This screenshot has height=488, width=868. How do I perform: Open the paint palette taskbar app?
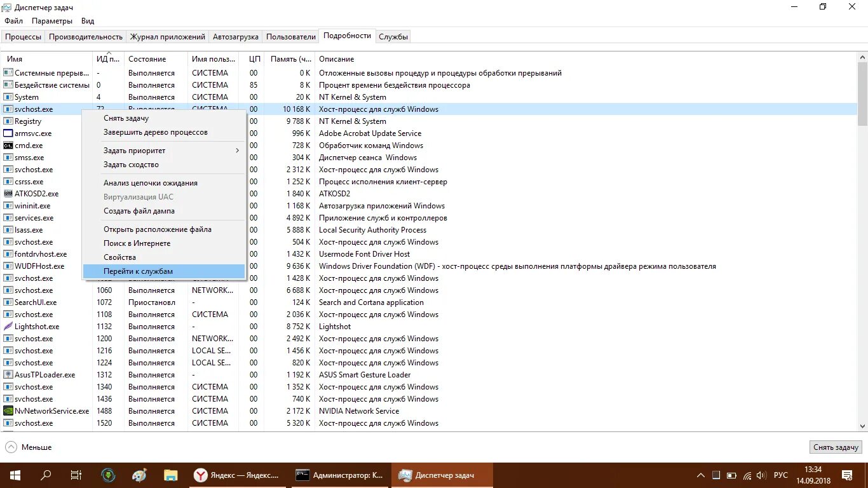coord(139,475)
